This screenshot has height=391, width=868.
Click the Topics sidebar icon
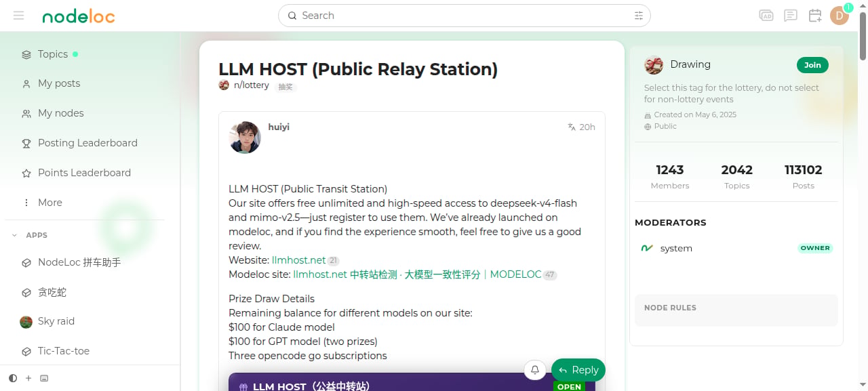point(26,54)
